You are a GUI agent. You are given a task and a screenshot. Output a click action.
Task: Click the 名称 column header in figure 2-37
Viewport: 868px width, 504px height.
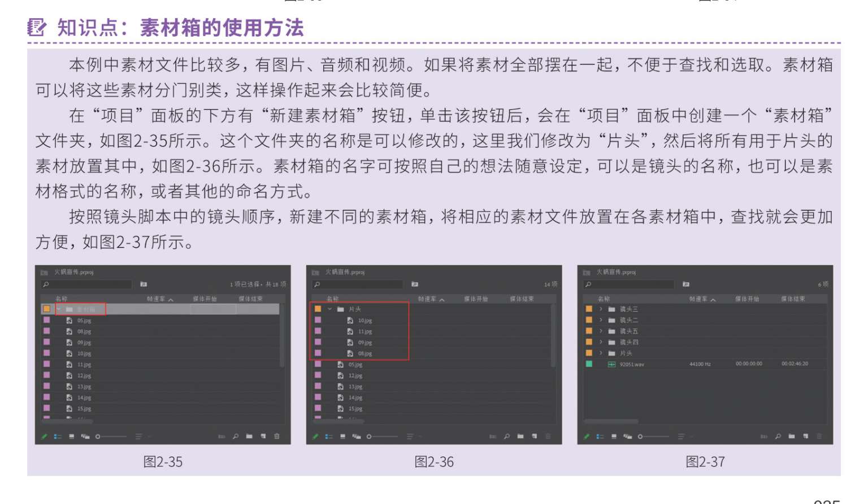point(604,299)
